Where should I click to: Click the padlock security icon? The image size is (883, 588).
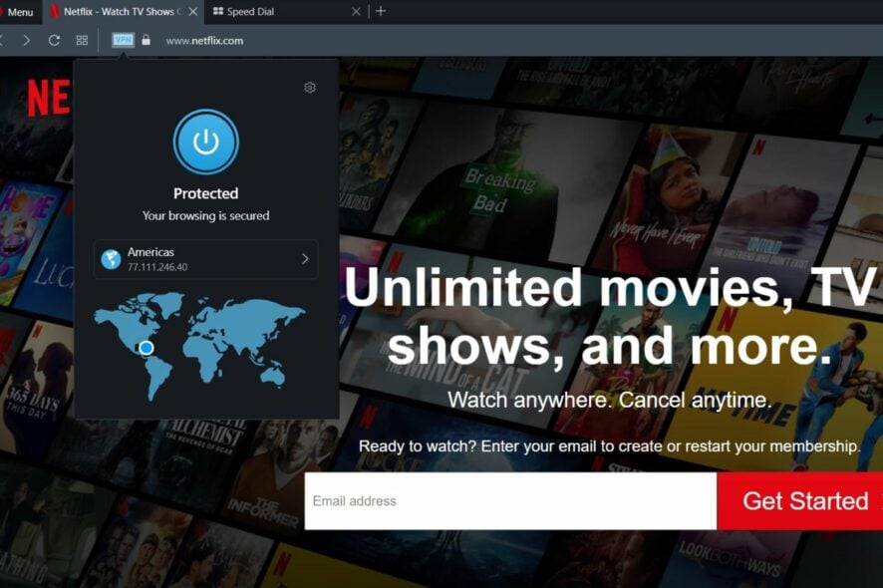click(146, 40)
